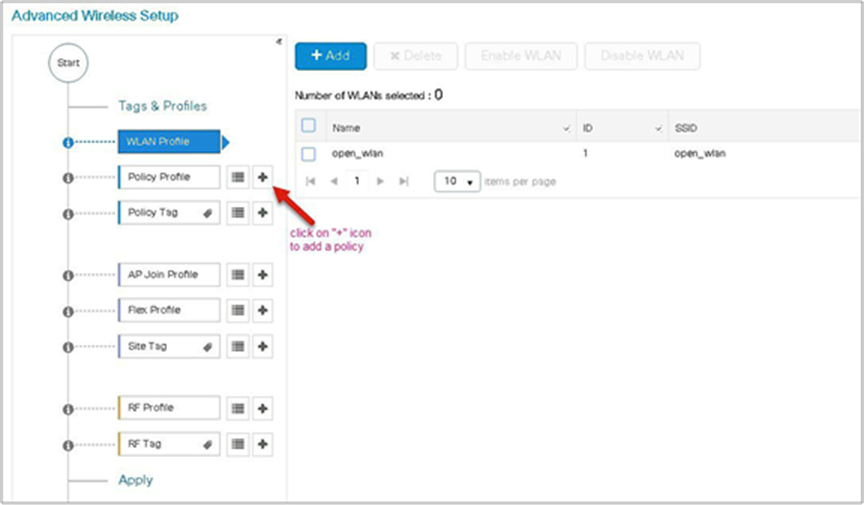864x505 pixels.
Task: Show the Site Tag list icon
Action: tap(238, 346)
